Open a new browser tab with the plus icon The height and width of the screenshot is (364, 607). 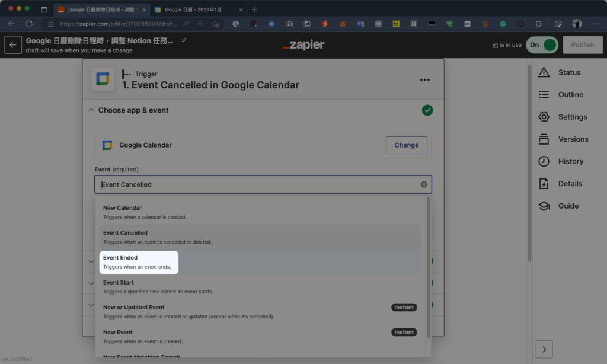254,9
